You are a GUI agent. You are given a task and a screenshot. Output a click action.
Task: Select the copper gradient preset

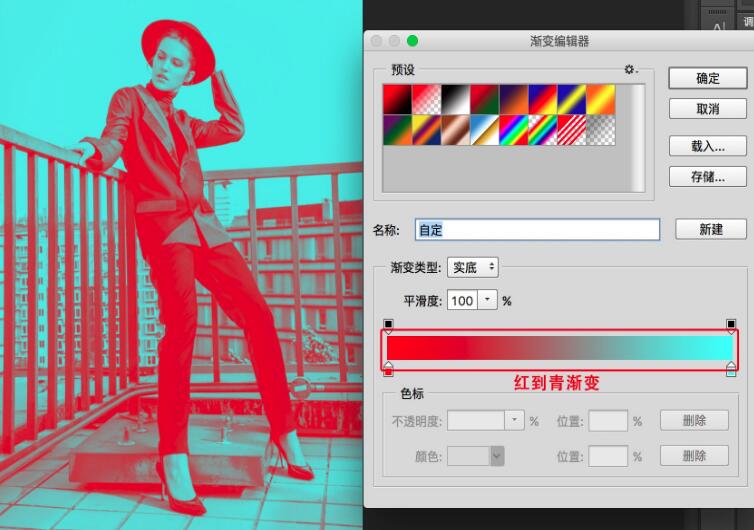tap(455, 130)
